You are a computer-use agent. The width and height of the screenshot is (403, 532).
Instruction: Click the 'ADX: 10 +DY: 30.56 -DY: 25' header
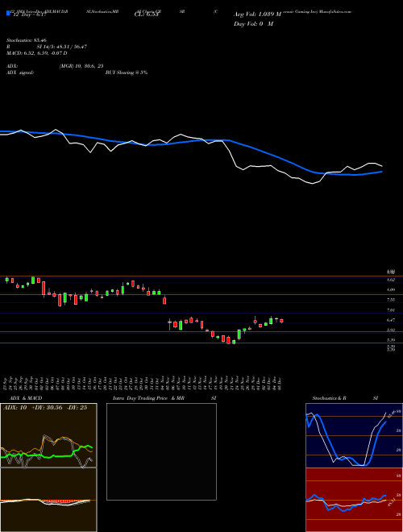45,408
